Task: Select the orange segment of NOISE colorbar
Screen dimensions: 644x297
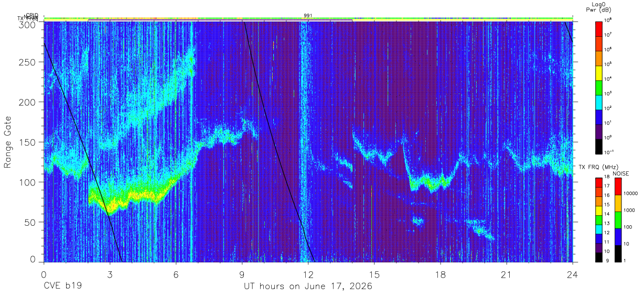Action: tap(618, 203)
